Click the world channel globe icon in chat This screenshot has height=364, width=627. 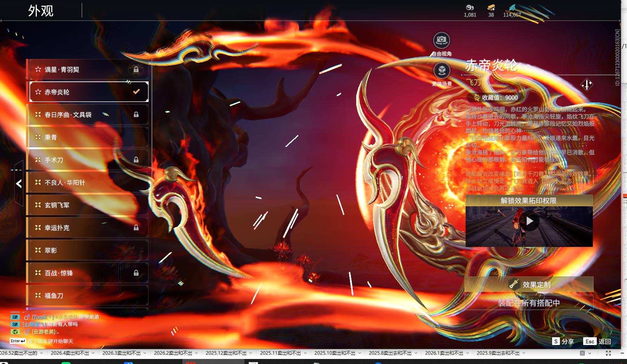[x=15, y=332]
